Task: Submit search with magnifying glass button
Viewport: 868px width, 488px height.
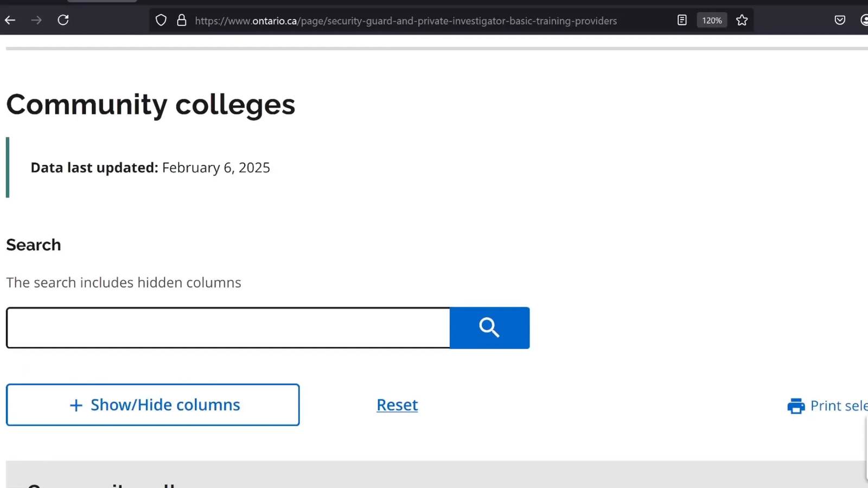Action: 489,328
